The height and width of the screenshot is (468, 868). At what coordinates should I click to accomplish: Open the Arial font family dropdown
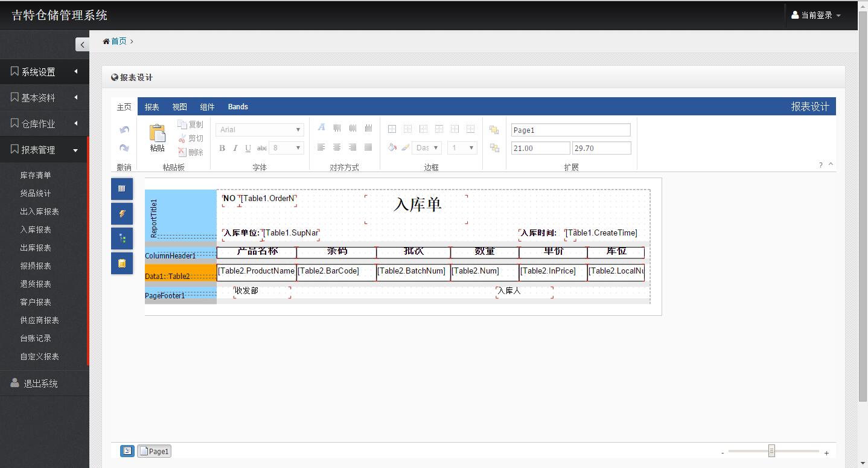click(260, 130)
